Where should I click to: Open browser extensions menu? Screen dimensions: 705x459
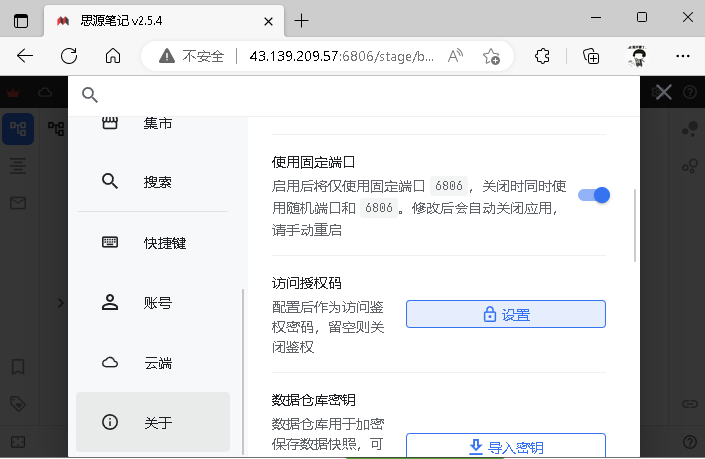pyautogui.click(x=543, y=56)
